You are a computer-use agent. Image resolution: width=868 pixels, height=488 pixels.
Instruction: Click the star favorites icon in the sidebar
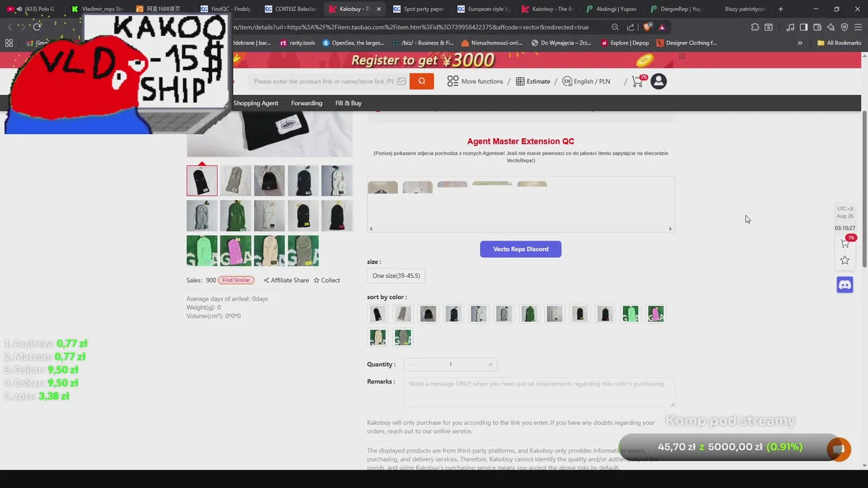coord(845,260)
